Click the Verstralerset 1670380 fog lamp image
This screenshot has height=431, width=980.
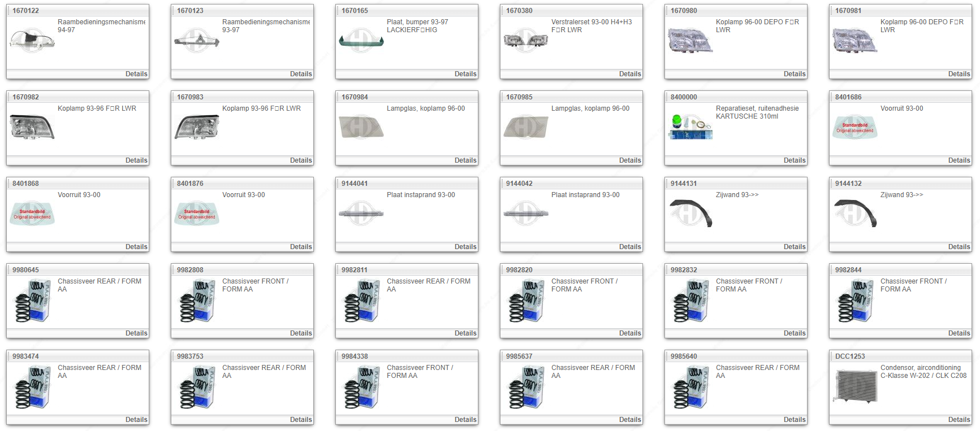525,41
